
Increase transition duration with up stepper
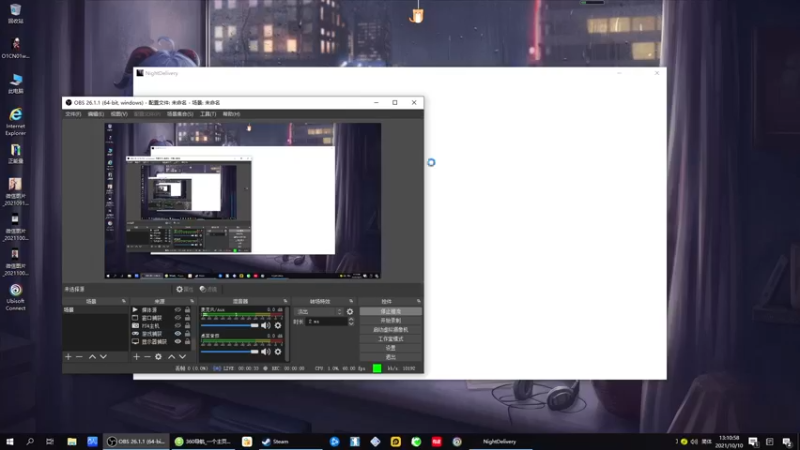click(x=351, y=319)
